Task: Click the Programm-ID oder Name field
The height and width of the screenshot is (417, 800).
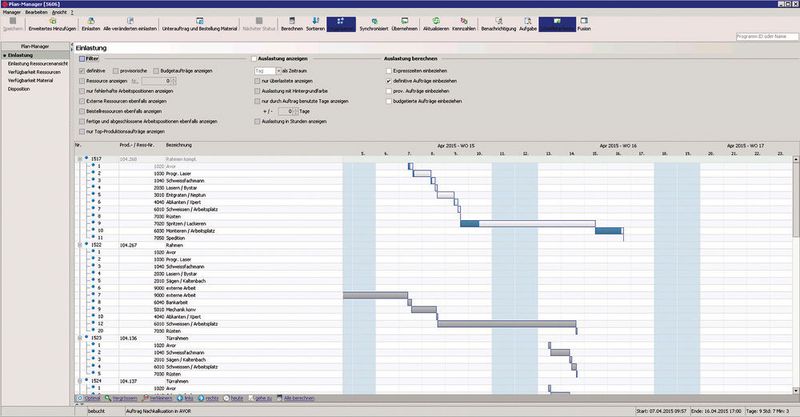Action: pos(766,37)
